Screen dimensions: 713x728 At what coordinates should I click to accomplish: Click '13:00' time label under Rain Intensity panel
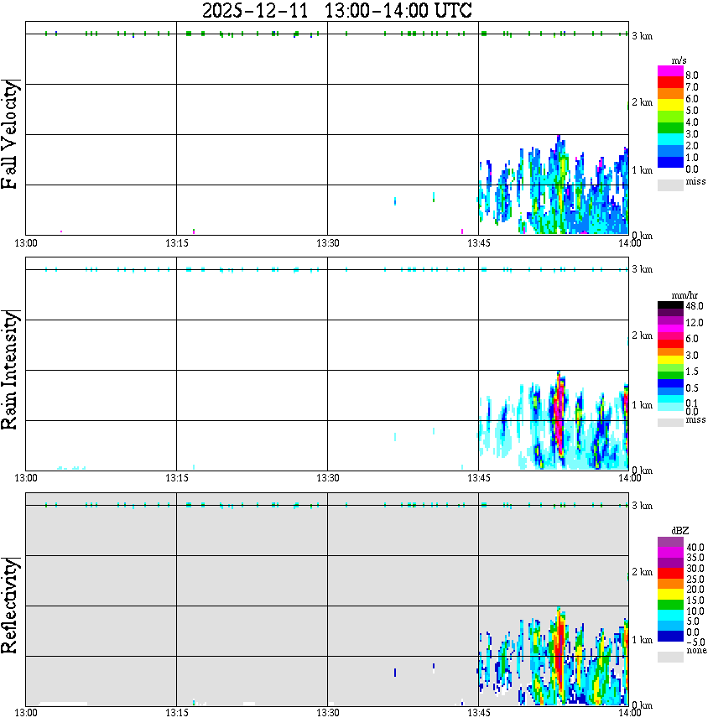25,478
